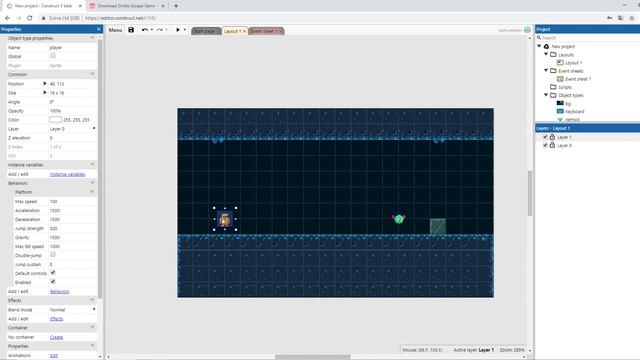Click the Keyboard object type icon
The width and height of the screenshot is (640, 360).
click(560, 111)
